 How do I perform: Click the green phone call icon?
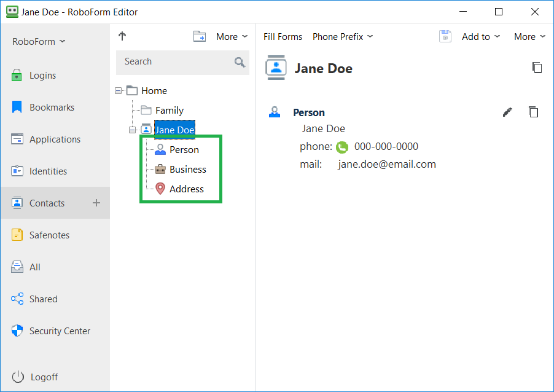[x=342, y=147]
